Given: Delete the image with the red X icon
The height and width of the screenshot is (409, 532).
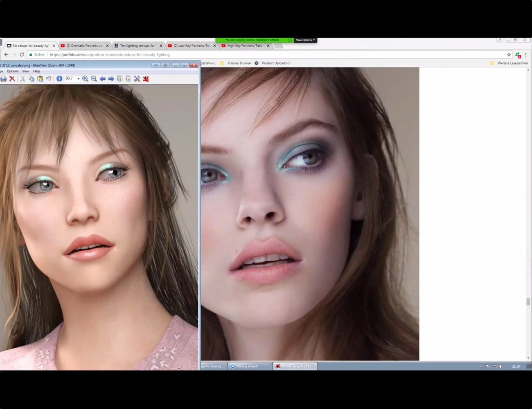Looking at the screenshot, I should pyautogui.click(x=12, y=79).
